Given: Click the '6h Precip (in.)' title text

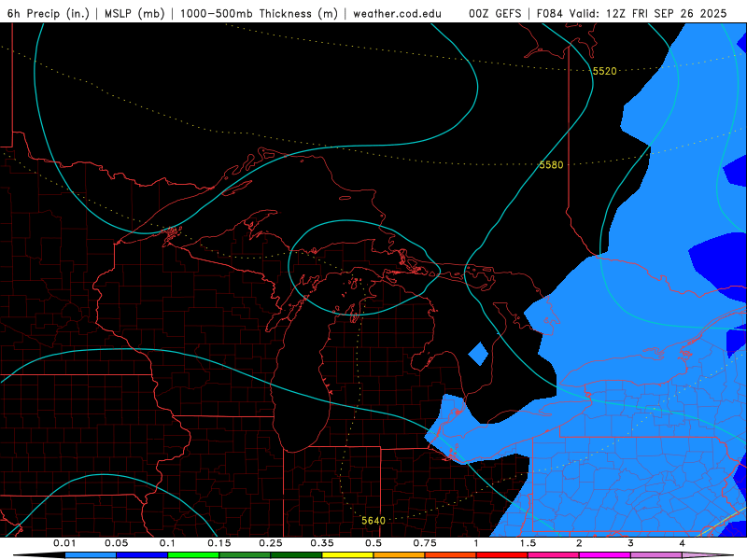Looking at the screenshot, I should (49, 13).
